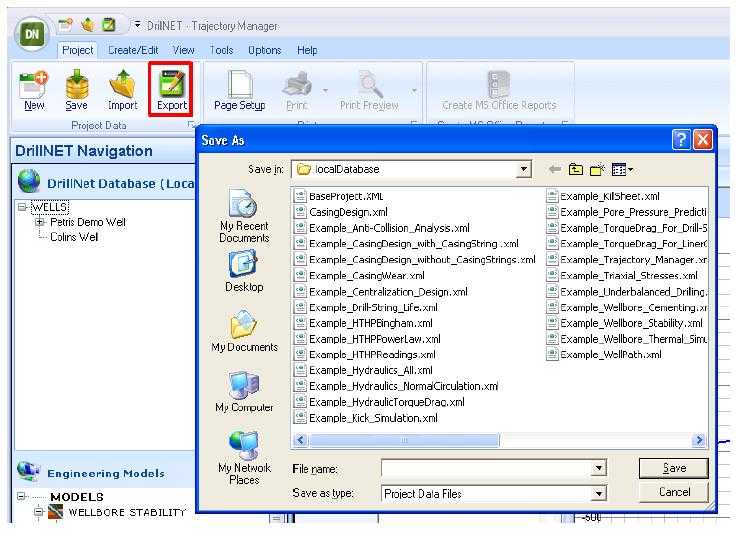The width and height of the screenshot is (735, 534).
Task: Select Example_CasingWear.xml file
Action: (360, 275)
